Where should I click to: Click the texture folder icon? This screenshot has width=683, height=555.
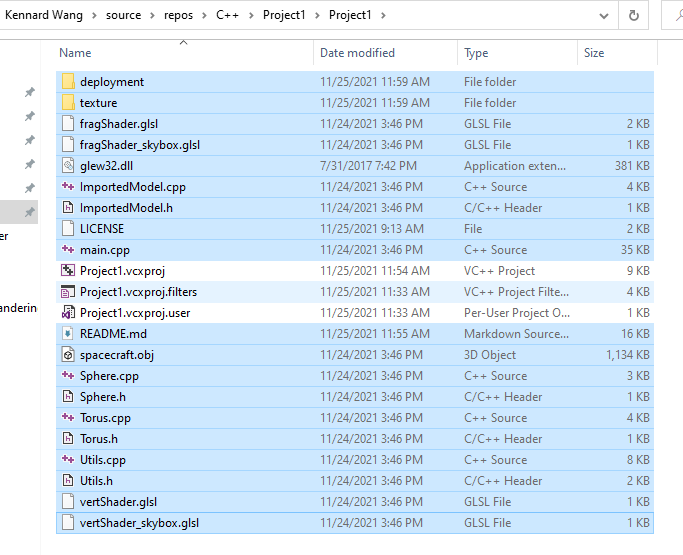[x=68, y=103]
